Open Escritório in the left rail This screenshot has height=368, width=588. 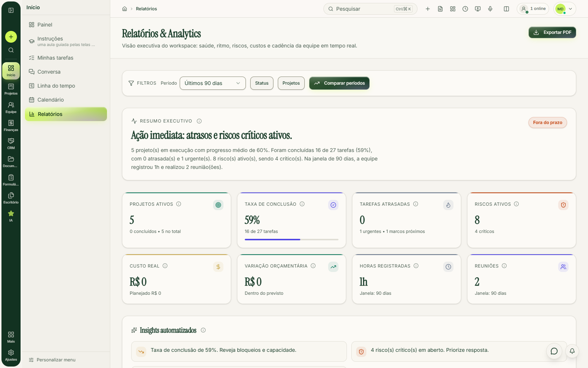tap(11, 198)
